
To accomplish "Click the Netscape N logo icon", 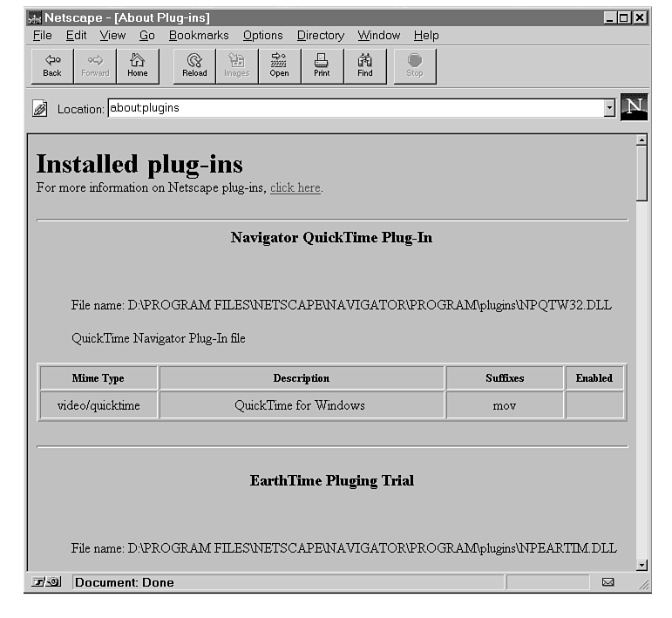I will 634,107.
